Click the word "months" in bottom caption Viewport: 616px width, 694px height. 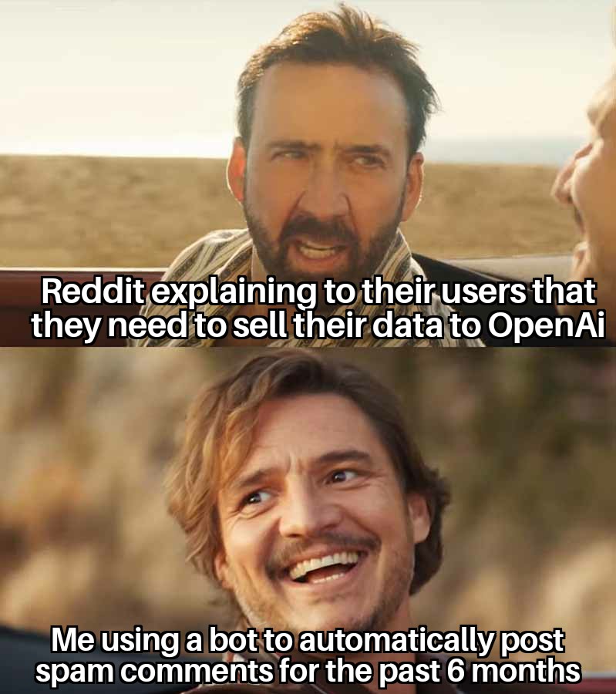pos(525,670)
